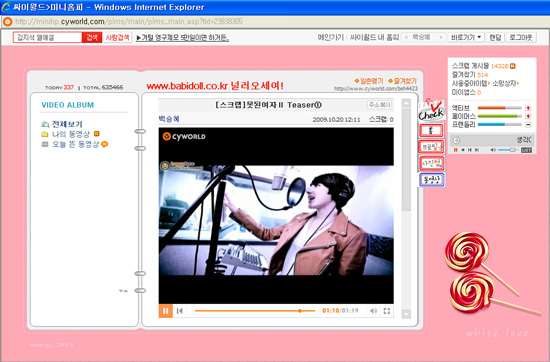The width and height of the screenshot is (550, 362).
Task: Switch to the 프로필 tab
Action: click(431, 147)
